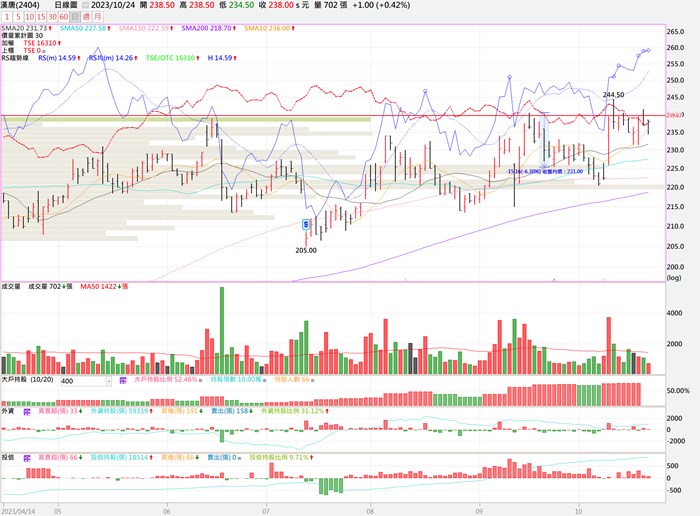Image resolution: width=700 pixels, height=516 pixels.
Task: Select the 60-minute interval
Action: 64,17
